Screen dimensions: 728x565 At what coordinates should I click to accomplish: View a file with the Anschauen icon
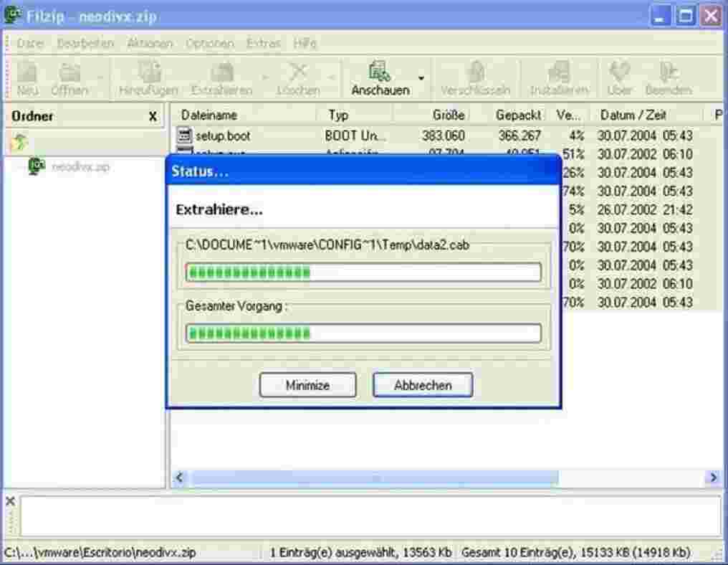point(379,77)
